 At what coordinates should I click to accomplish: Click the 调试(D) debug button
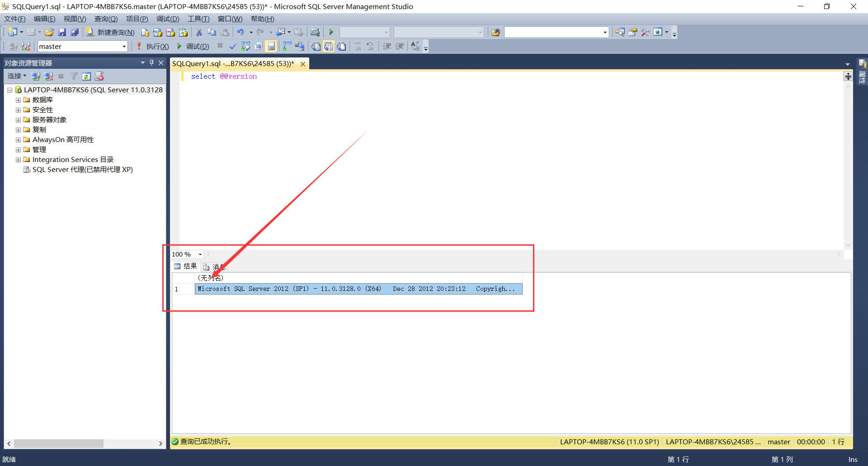click(193, 46)
